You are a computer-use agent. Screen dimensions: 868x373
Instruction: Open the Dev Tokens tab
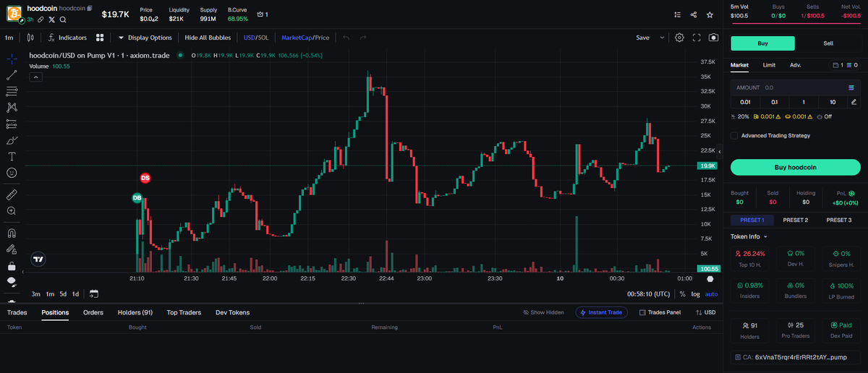point(232,312)
